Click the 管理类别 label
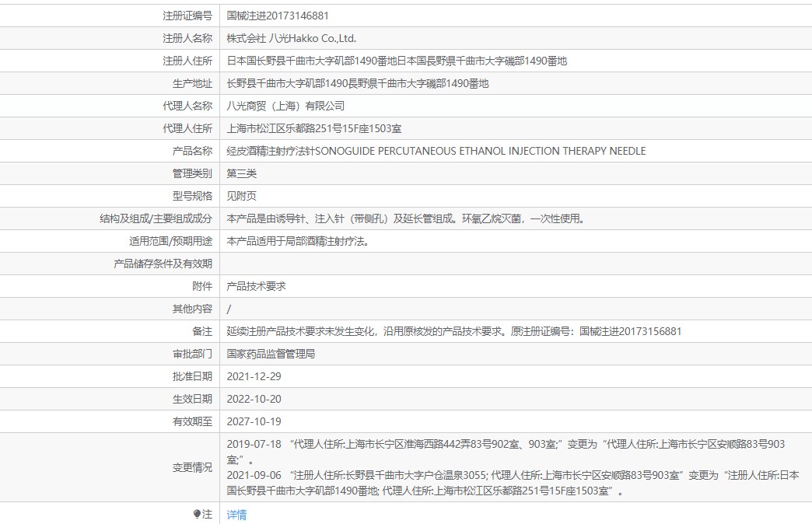The width and height of the screenshot is (812, 524). [192, 173]
